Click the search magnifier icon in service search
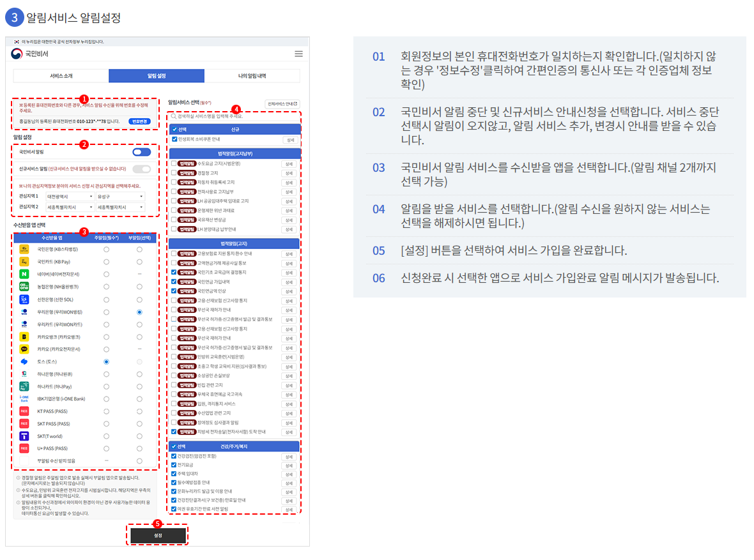The image size is (754, 560). click(174, 116)
